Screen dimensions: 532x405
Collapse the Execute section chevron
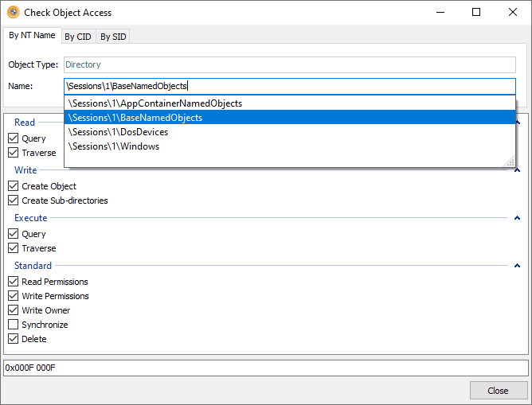tap(516, 218)
